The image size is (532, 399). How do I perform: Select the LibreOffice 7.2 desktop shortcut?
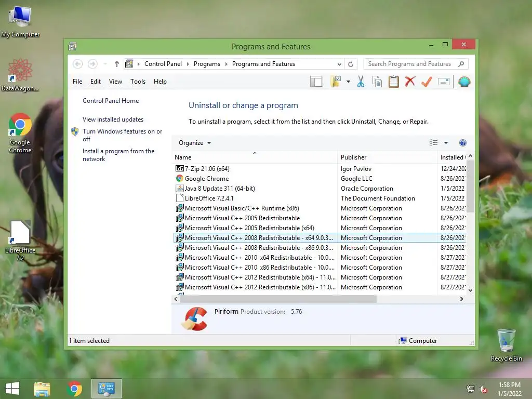coord(20,241)
